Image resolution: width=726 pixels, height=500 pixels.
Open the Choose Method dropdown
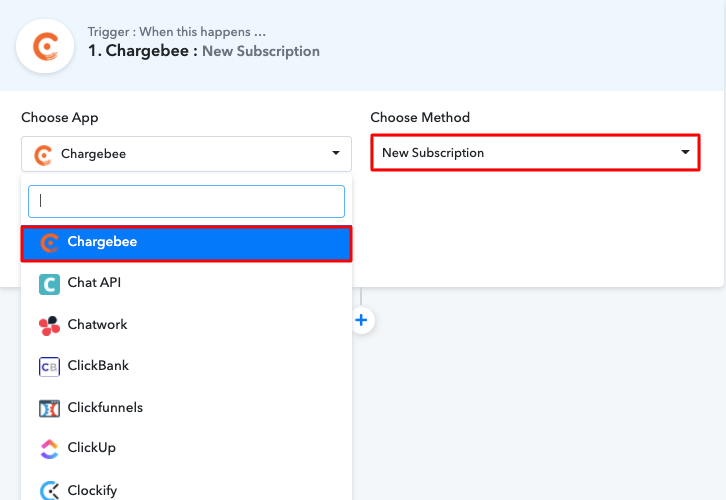click(x=534, y=153)
